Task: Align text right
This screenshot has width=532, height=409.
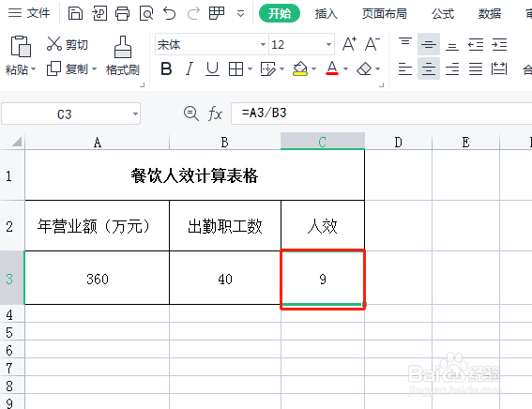Action: (x=452, y=68)
